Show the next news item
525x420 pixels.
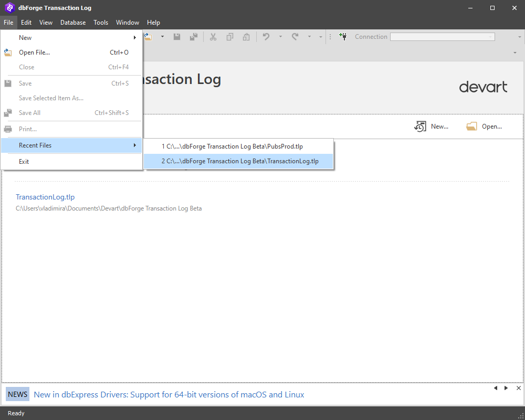click(x=506, y=388)
